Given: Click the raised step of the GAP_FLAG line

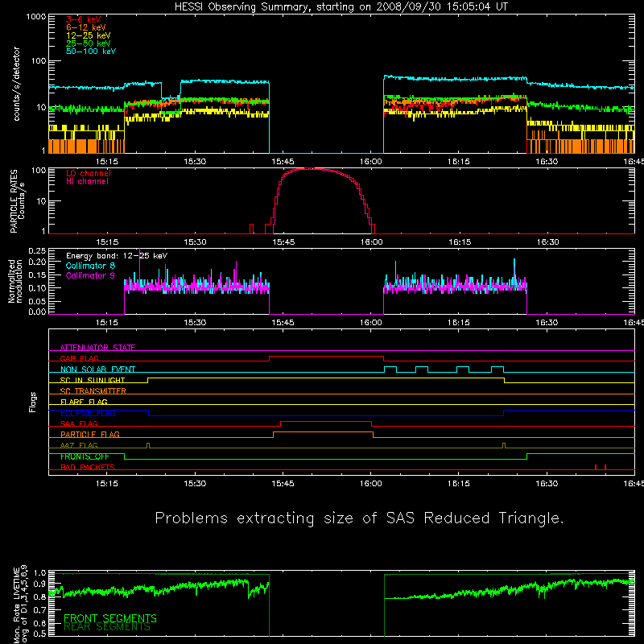Looking at the screenshot, I should pyautogui.click(x=327, y=356).
